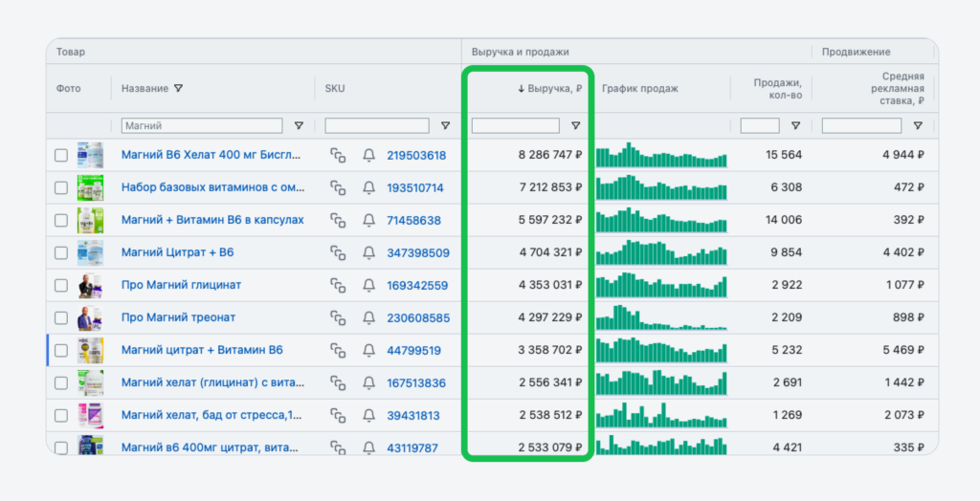
Task: Click the Продажи, кол-во column header
Action: point(776,89)
